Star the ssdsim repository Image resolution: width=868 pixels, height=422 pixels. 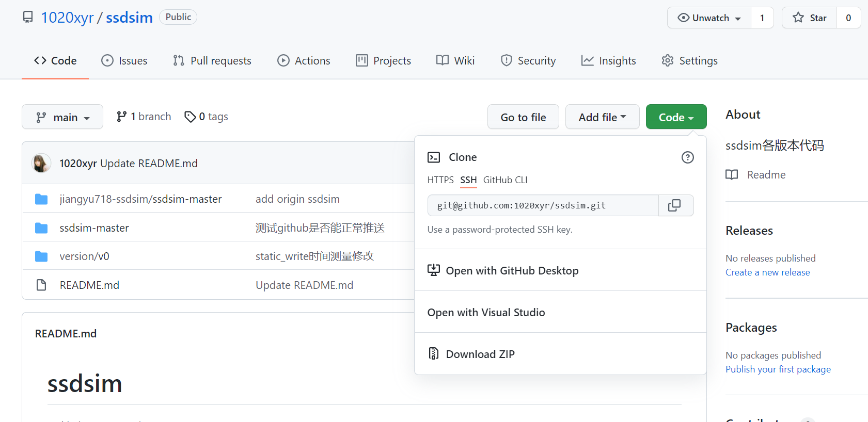pos(809,18)
